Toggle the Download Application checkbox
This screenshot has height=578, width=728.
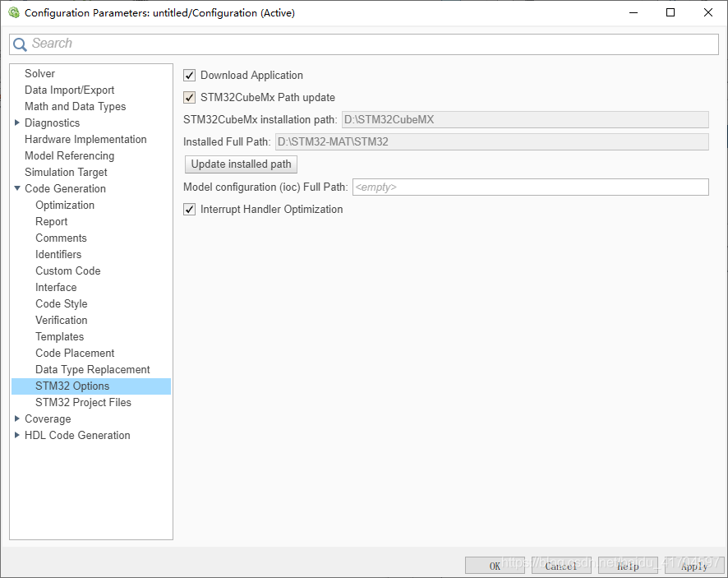point(190,76)
